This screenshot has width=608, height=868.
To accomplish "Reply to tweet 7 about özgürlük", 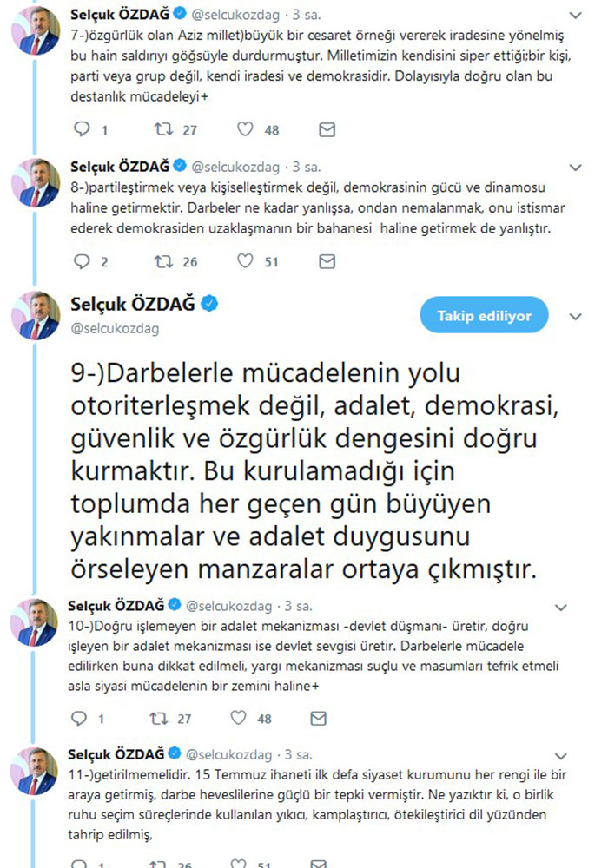I will pyautogui.click(x=83, y=130).
